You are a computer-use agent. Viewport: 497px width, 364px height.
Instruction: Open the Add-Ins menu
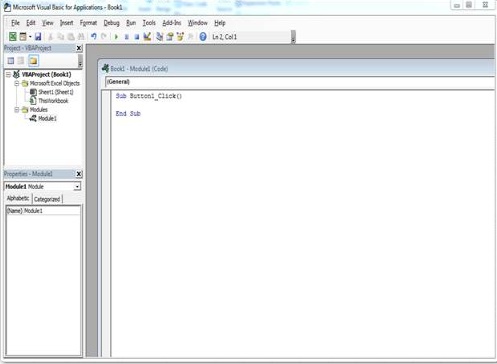click(172, 23)
